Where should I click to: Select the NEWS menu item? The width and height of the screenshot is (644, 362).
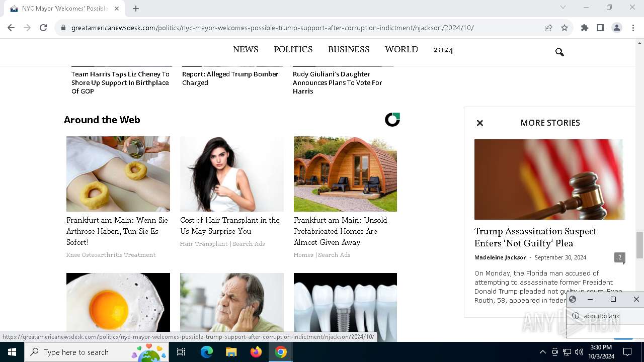(246, 49)
